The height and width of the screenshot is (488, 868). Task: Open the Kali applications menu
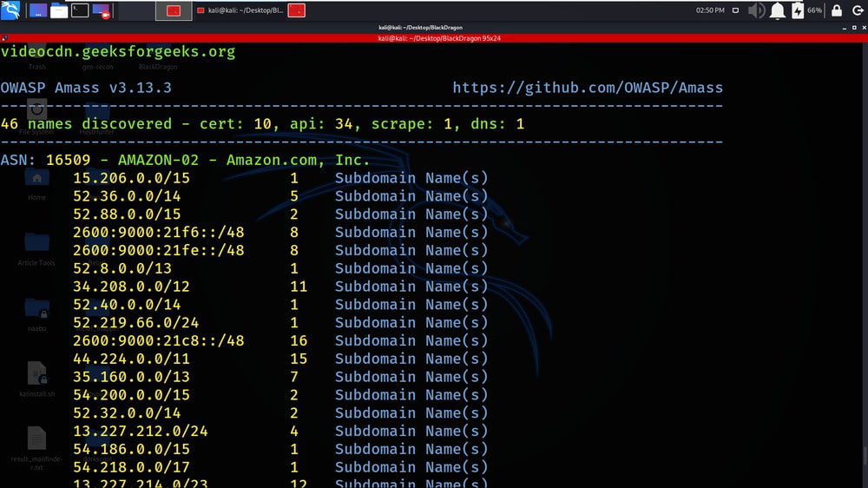10,10
